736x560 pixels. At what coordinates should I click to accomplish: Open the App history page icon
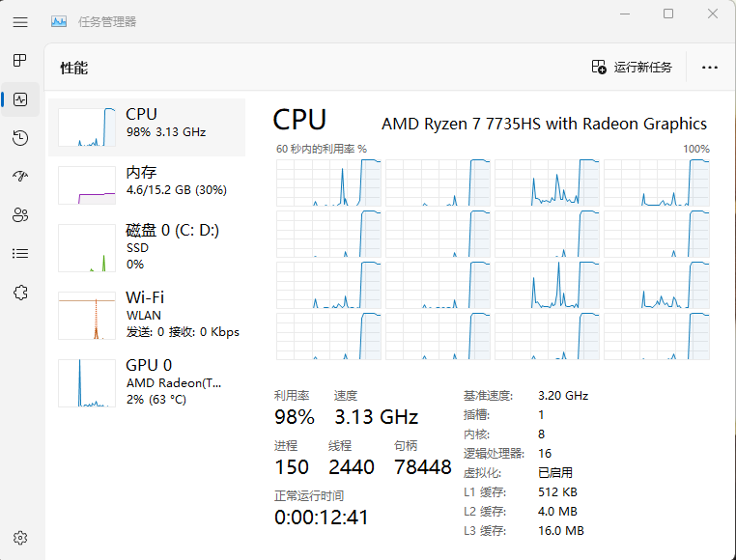pos(20,138)
